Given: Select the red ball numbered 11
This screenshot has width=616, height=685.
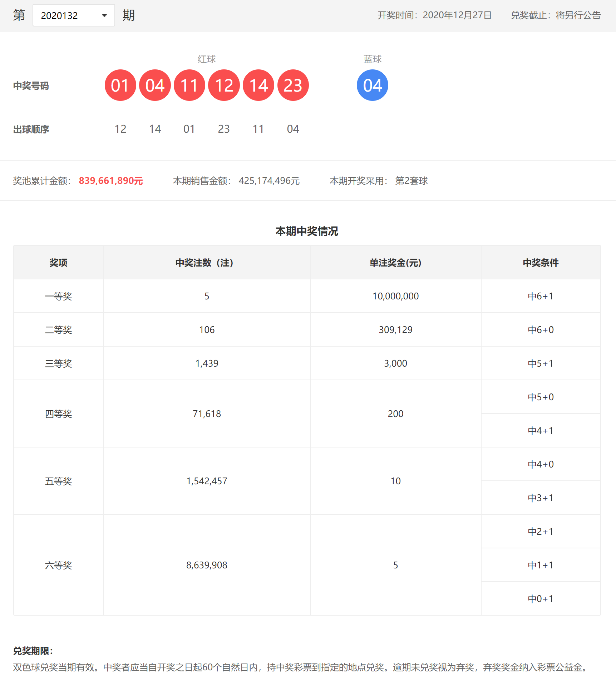Looking at the screenshot, I should coord(189,85).
